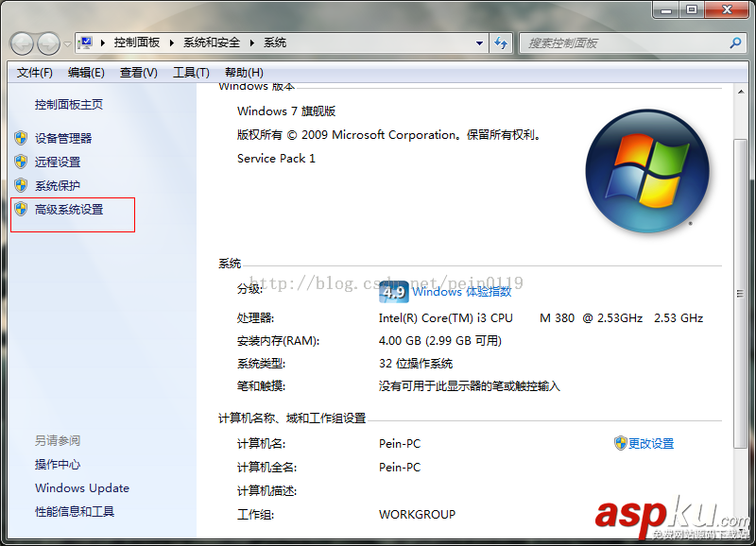Go forward with the Forward arrow button
The image size is (756, 546).
[49, 43]
